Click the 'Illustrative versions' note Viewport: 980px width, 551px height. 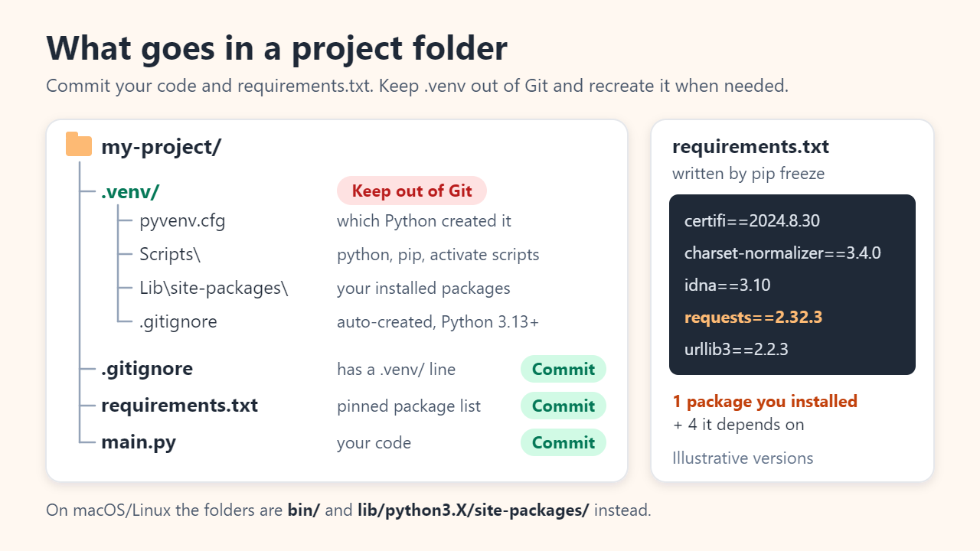pos(743,458)
